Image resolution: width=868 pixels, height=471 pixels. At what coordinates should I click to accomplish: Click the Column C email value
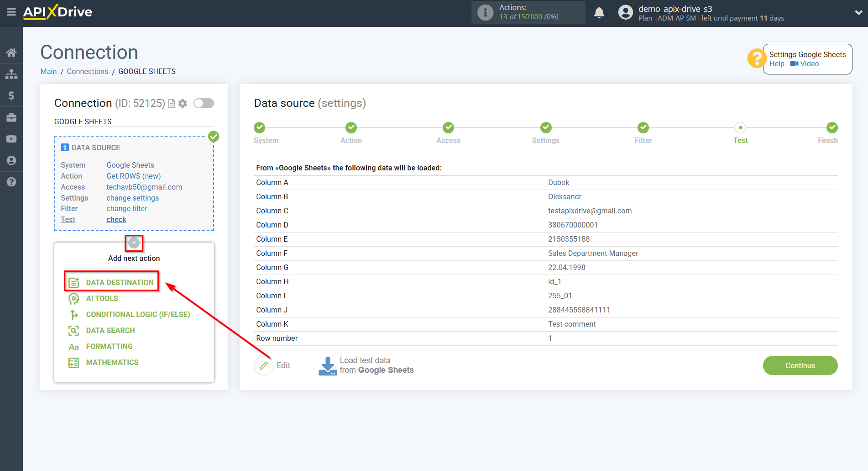tap(590, 211)
